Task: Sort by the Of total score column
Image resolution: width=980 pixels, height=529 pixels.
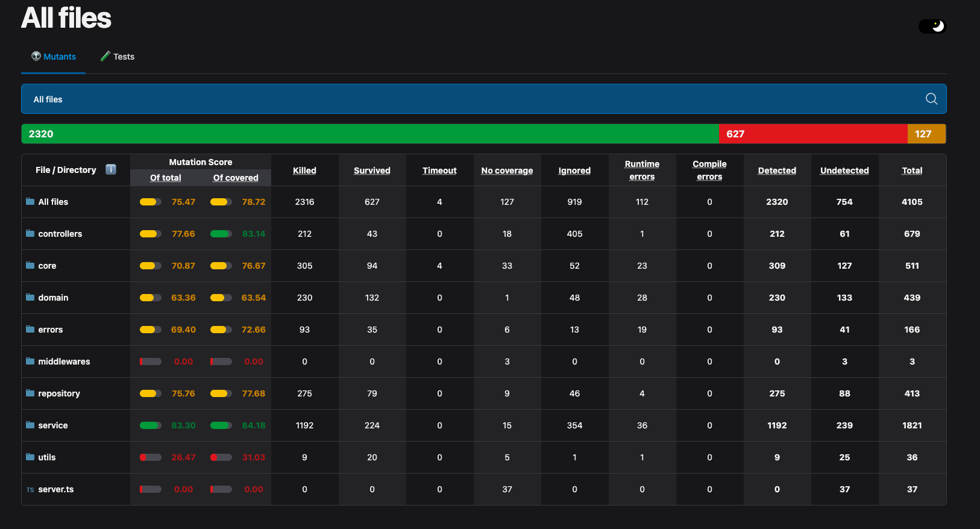Action: pyautogui.click(x=166, y=178)
